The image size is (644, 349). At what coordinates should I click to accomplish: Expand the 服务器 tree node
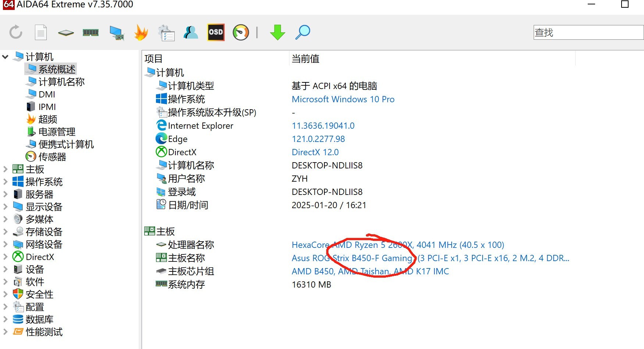[x=5, y=194]
